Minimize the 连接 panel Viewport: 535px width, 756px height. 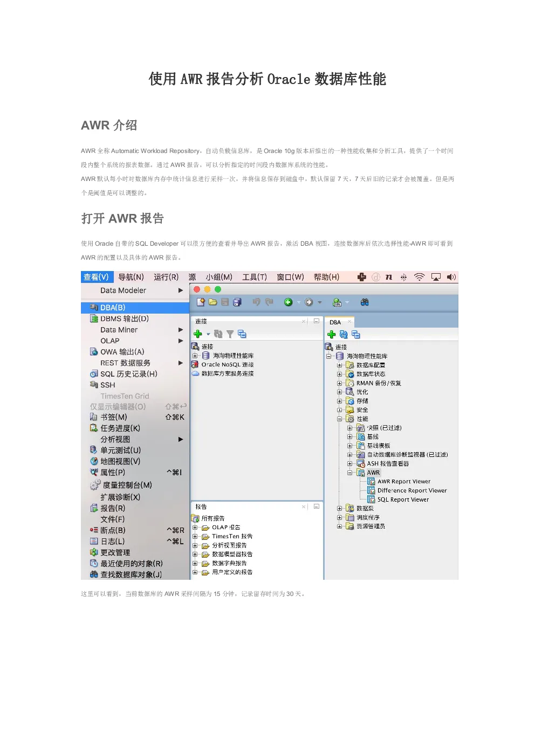click(317, 321)
